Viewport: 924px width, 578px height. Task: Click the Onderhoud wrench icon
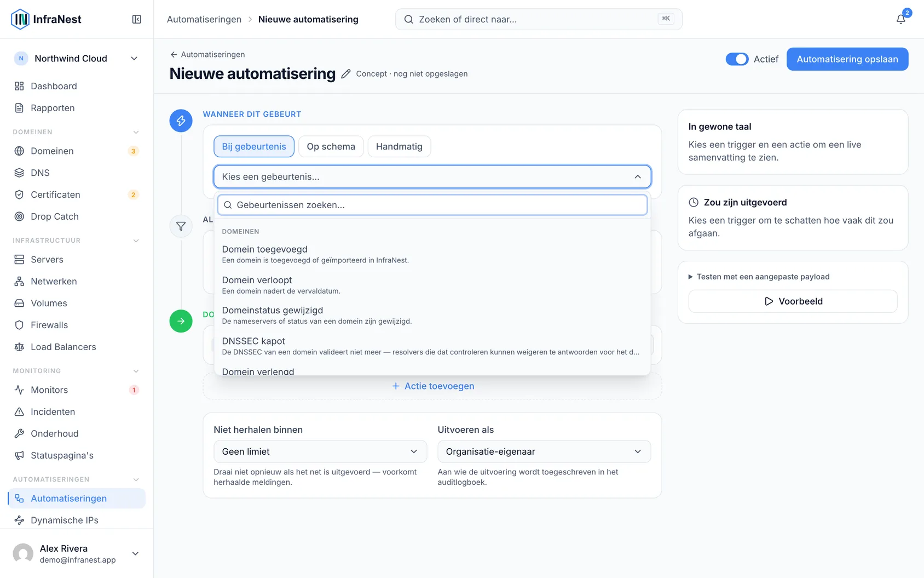click(x=19, y=433)
